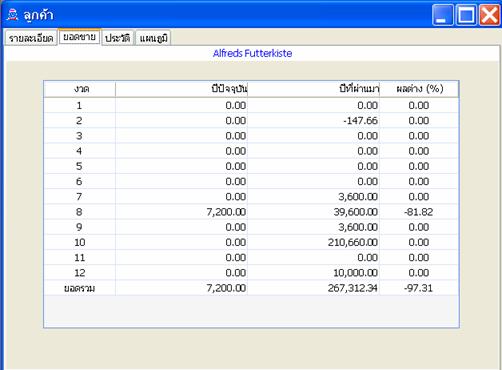The image size is (502, 370).
Task: Select the 267,312.34 total cell
Action: coord(313,288)
